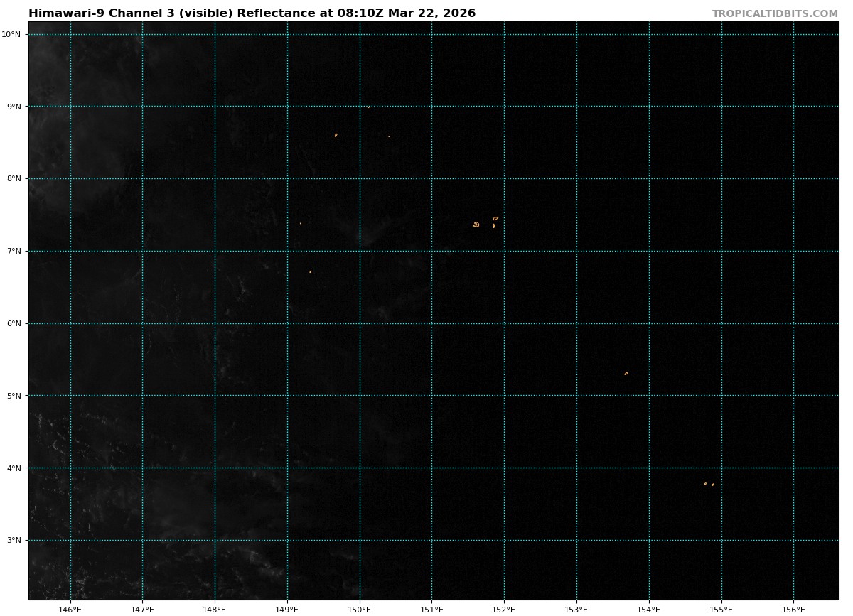Viewport: 853px width, 616px height.
Task: Click grid intersection of 5°N and 150°E
Action: pyautogui.click(x=360, y=396)
